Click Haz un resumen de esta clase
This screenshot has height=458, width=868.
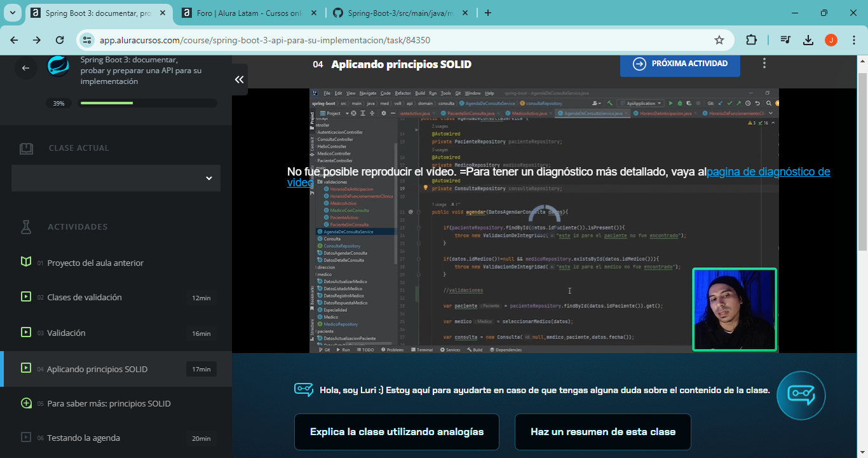coord(602,432)
